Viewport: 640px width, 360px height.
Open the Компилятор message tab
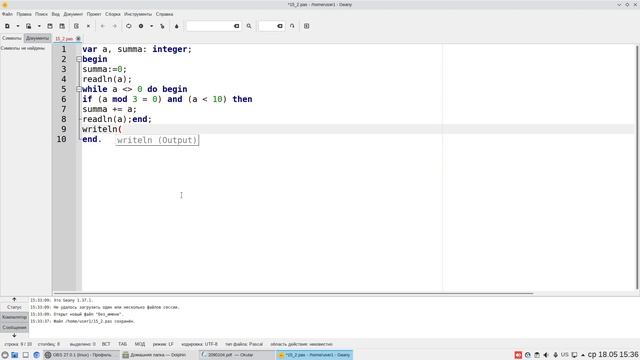(14, 317)
